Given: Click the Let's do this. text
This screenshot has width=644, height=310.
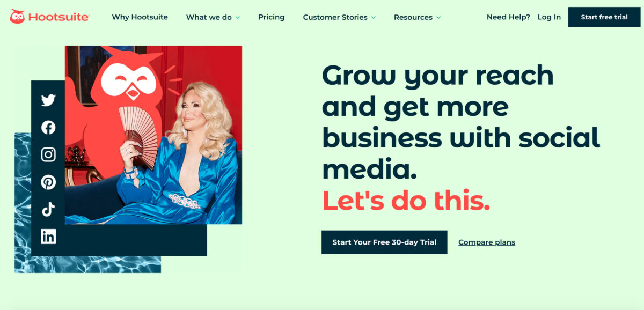Looking at the screenshot, I should tap(406, 200).
